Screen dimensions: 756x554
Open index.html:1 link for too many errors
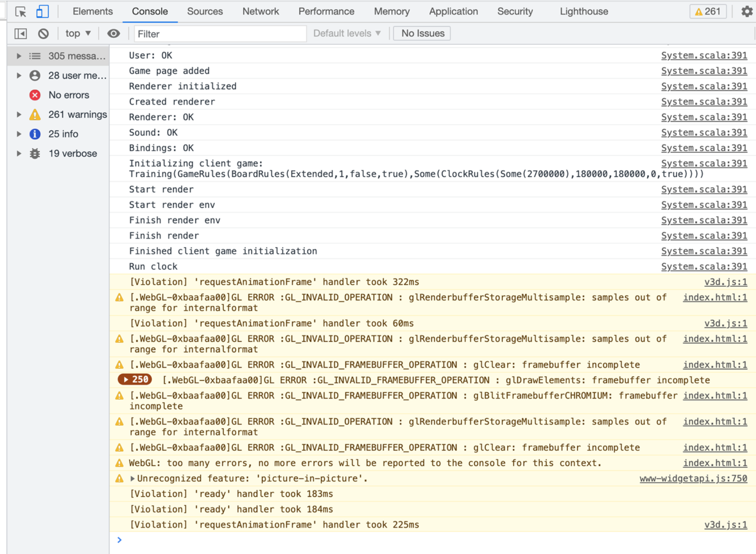(x=715, y=463)
